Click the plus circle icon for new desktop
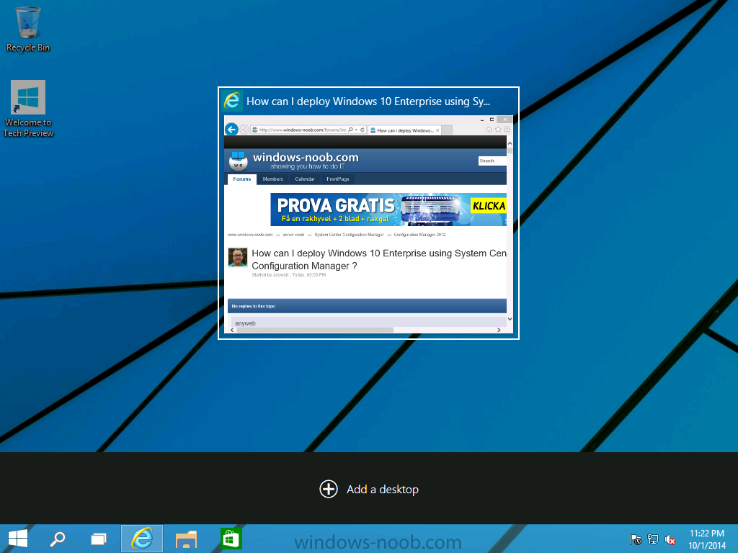Screen dimensions: 756x553 (x=329, y=489)
